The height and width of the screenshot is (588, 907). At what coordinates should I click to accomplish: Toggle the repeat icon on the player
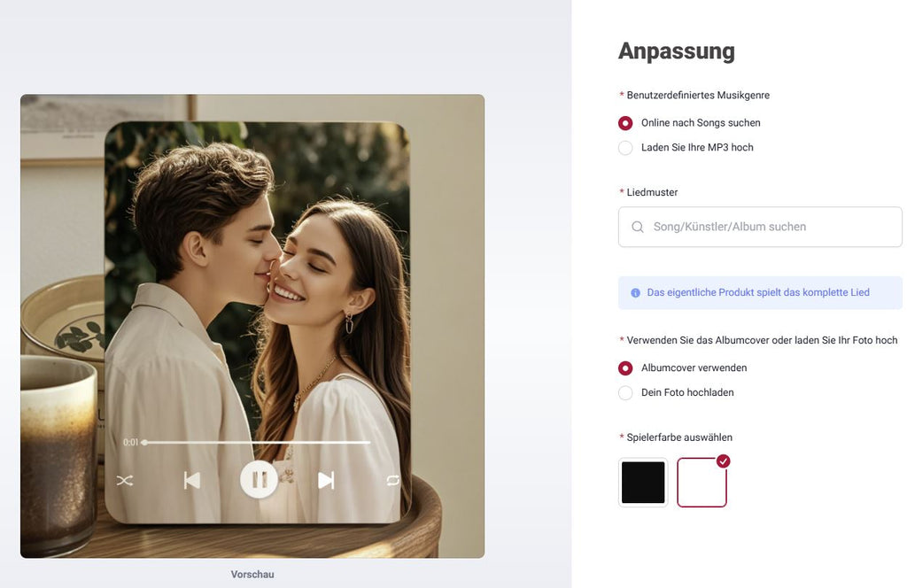click(x=392, y=480)
